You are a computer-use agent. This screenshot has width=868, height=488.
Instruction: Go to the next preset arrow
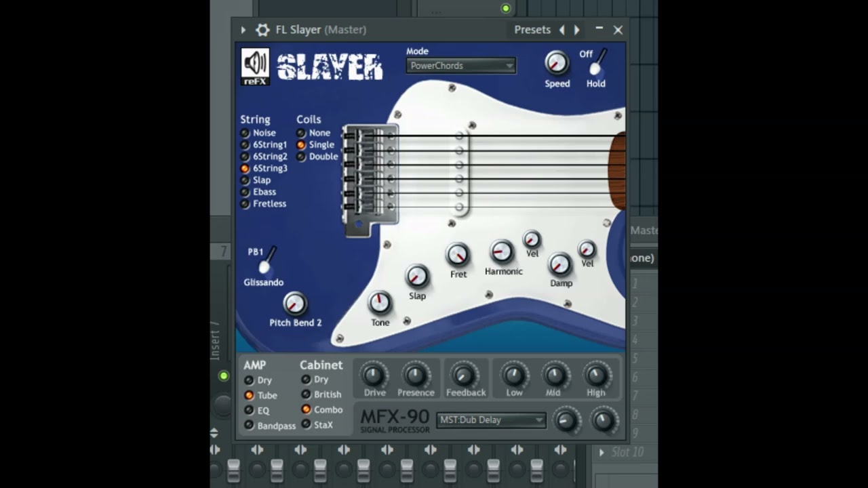click(x=576, y=30)
